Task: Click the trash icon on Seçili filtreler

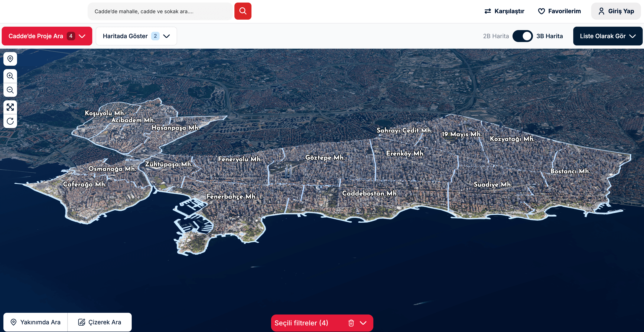Action: (351, 323)
